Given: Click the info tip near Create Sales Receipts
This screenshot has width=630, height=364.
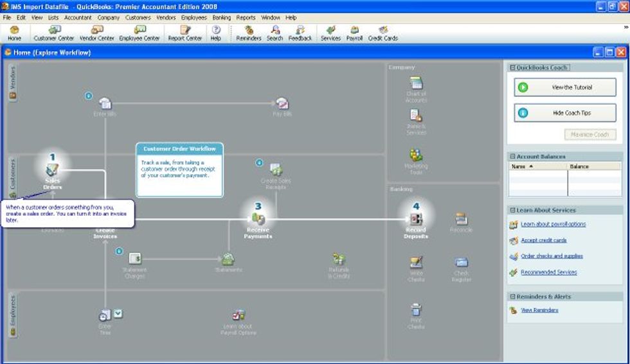Looking at the screenshot, I should click(x=259, y=162).
